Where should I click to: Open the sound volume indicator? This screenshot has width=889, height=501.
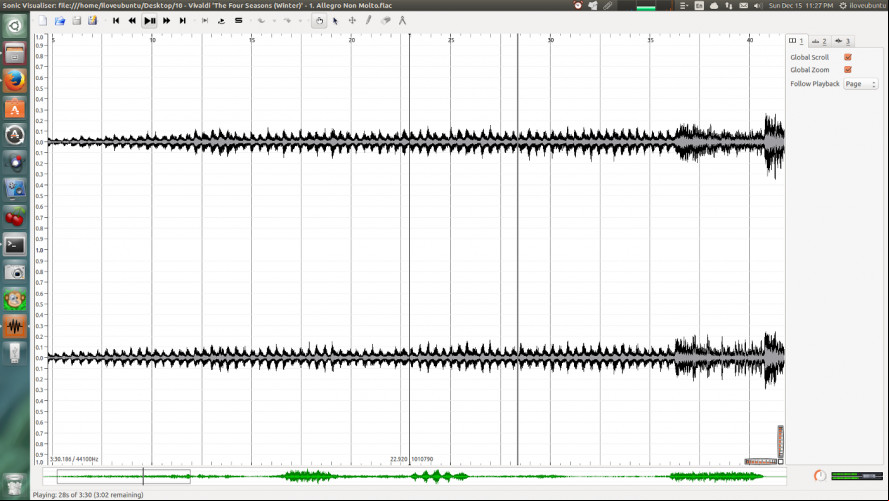tap(758, 5)
